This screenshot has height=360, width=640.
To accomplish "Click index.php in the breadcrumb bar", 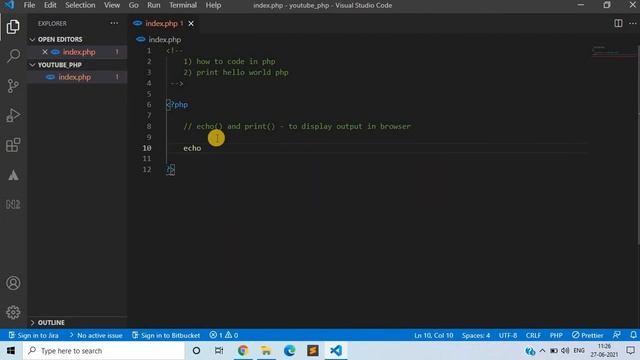I will tap(164, 40).
